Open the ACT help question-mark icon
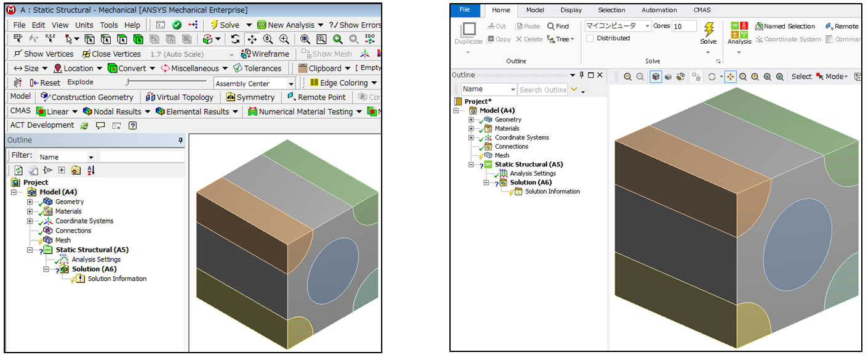 click(132, 125)
